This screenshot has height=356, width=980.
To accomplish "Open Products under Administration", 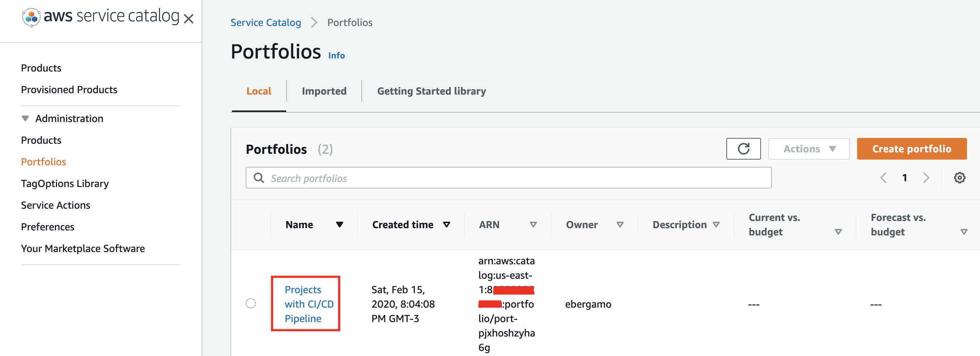I will [41, 140].
